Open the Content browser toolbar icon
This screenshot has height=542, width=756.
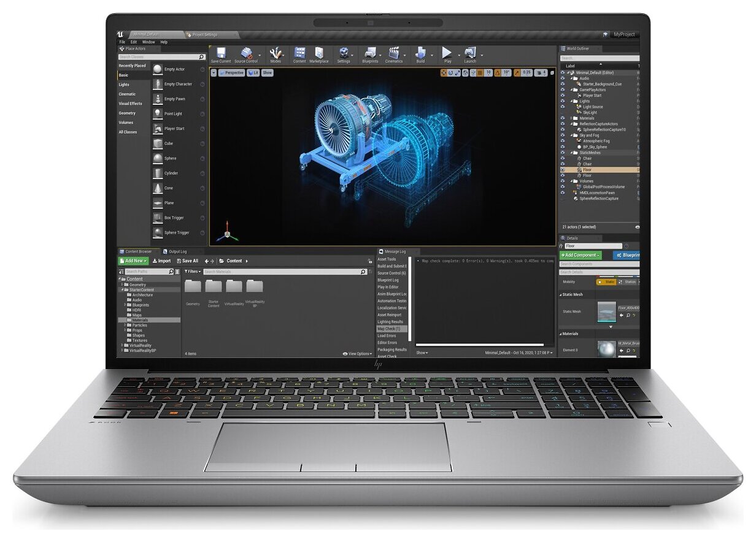pyautogui.click(x=299, y=53)
